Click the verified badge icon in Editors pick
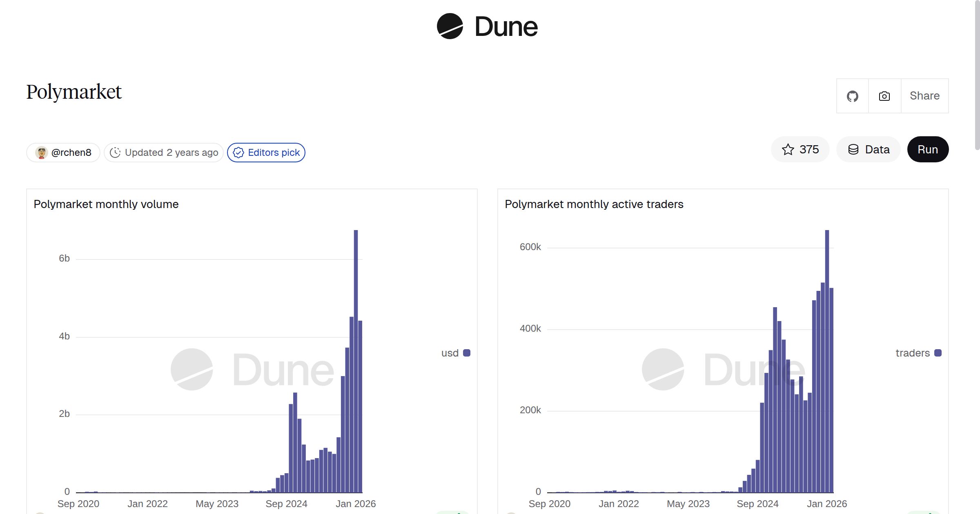The image size is (980, 514). [238, 153]
